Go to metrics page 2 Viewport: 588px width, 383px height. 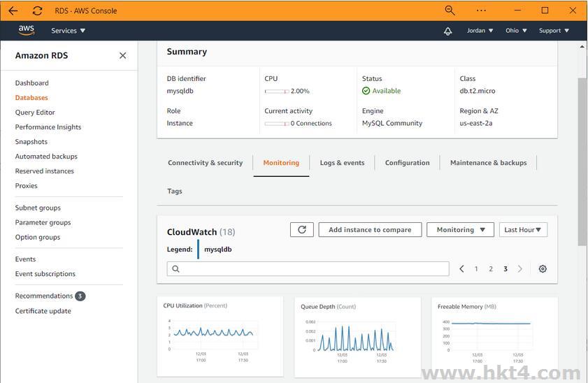(491, 268)
